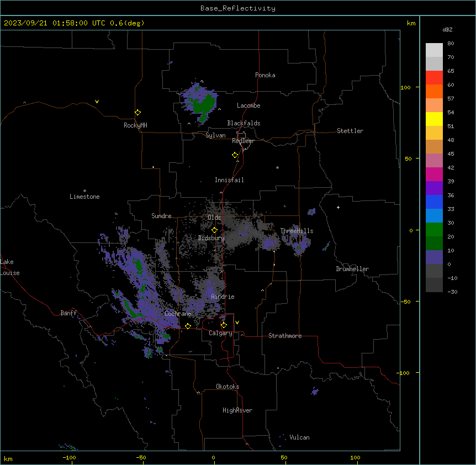This screenshot has height=465, width=476.
Task: Select the yellow V marker northwest of RockyMH
Action: point(97,102)
